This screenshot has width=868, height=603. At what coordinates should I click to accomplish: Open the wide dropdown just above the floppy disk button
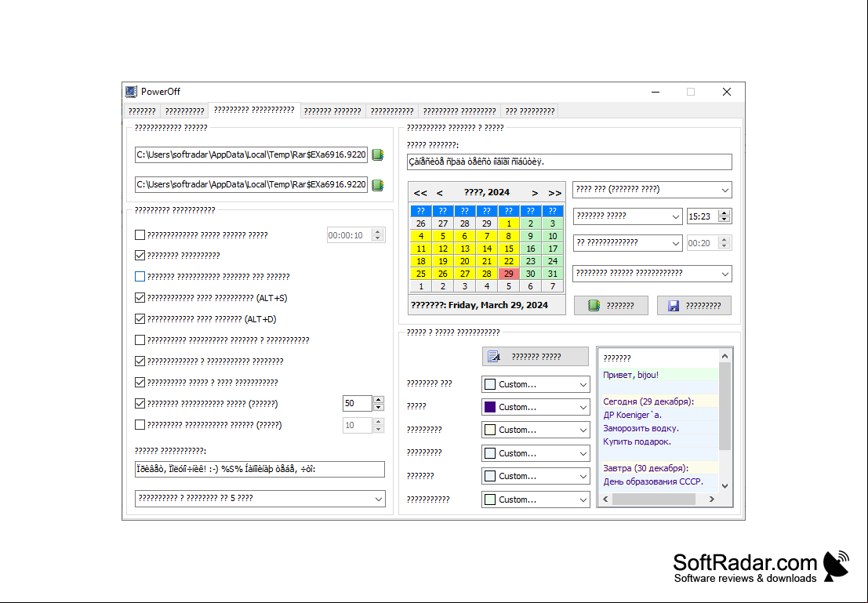(652, 274)
